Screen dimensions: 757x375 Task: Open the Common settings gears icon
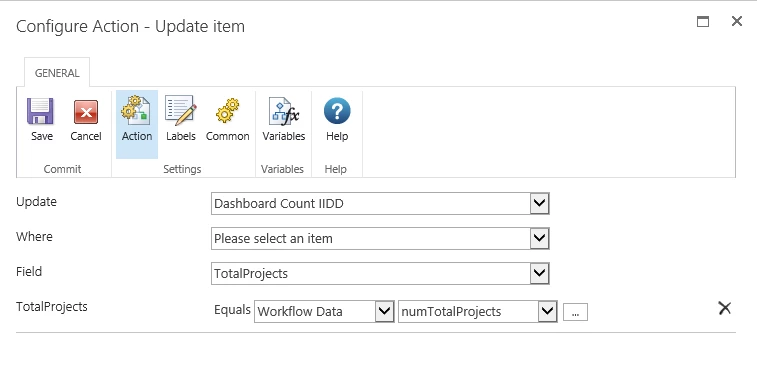click(x=227, y=111)
